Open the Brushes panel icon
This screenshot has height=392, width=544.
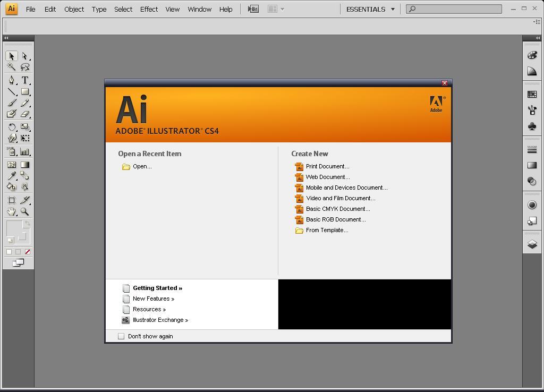click(x=532, y=110)
